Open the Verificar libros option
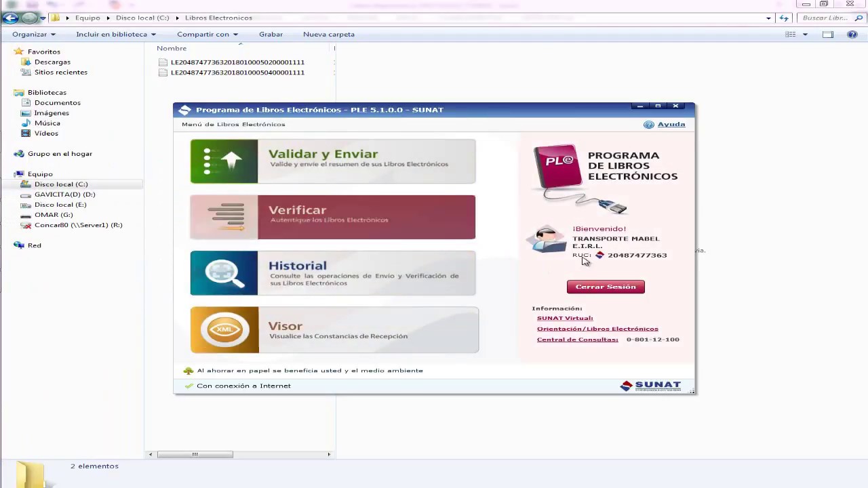 pyautogui.click(x=333, y=217)
